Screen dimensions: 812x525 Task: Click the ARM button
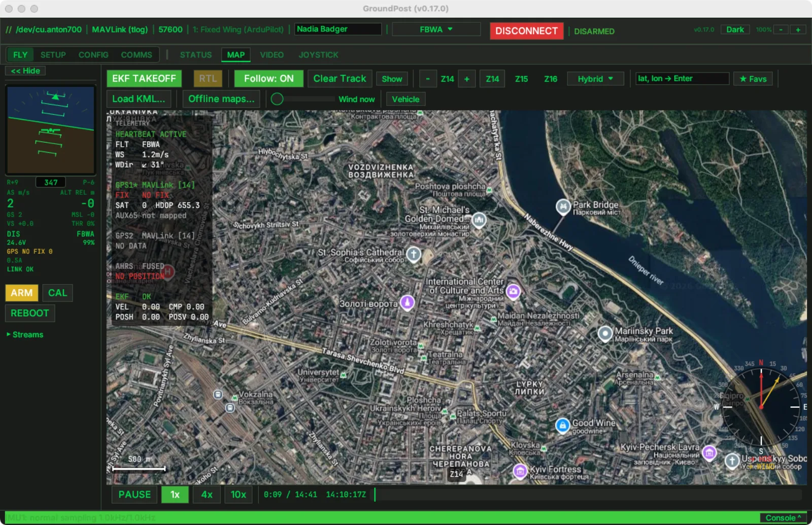point(22,293)
